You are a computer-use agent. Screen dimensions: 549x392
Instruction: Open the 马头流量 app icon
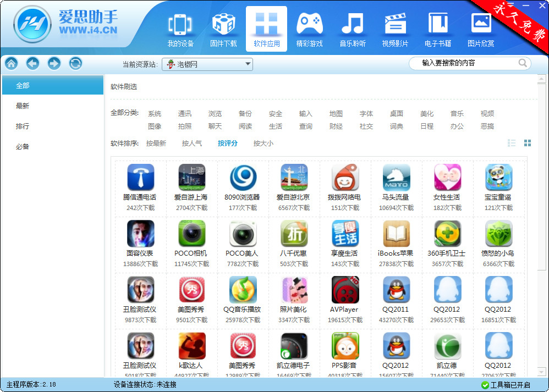point(396,177)
